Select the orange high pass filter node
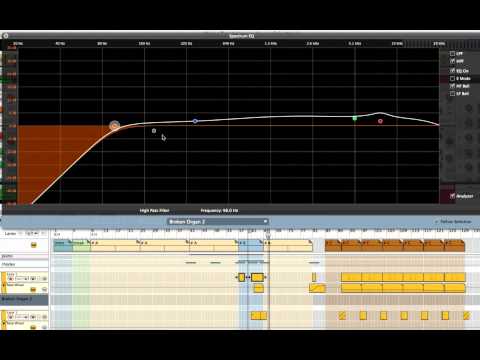The image size is (480, 360). [115, 126]
